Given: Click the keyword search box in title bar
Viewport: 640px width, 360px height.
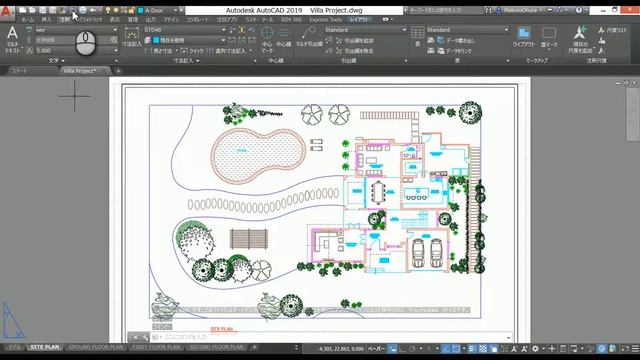Looking at the screenshot, I should (x=444, y=10).
